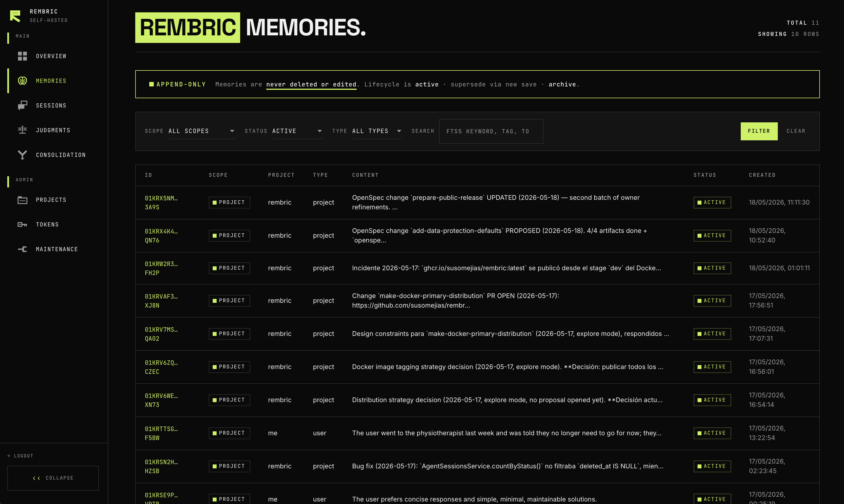Click the Memories brain icon
844x504 pixels.
[x=22, y=81]
